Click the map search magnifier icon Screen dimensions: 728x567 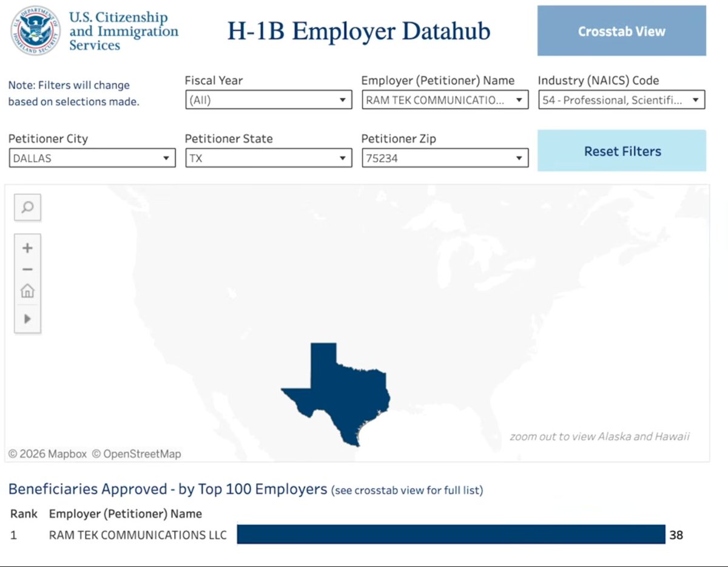tap(27, 208)
